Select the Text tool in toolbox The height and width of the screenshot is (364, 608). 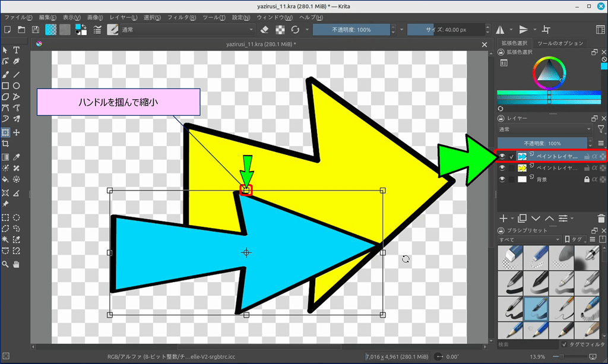click(x=17, y=50)
